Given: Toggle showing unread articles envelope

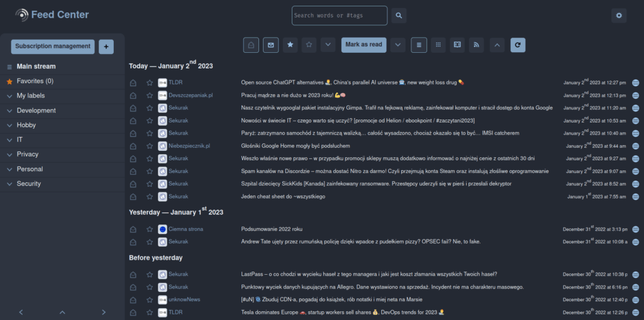Looking at the screenshot, I should tap(270, 45).
